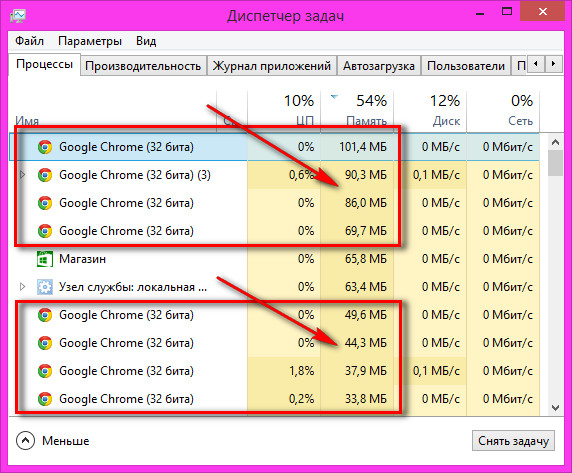Click the Снять задачу button

coord(513,441)
